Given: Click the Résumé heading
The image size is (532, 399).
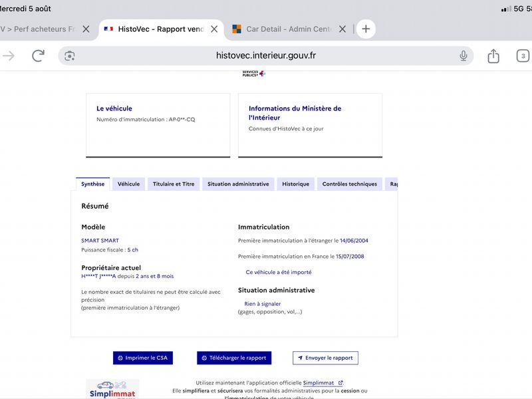Looking at the screenshot, I should 95,206.
